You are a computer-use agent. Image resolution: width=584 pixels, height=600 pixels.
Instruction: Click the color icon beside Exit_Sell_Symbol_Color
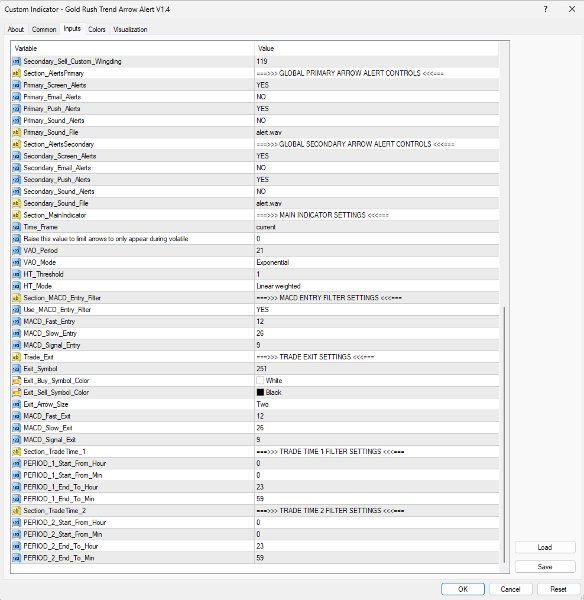[16, 393]
